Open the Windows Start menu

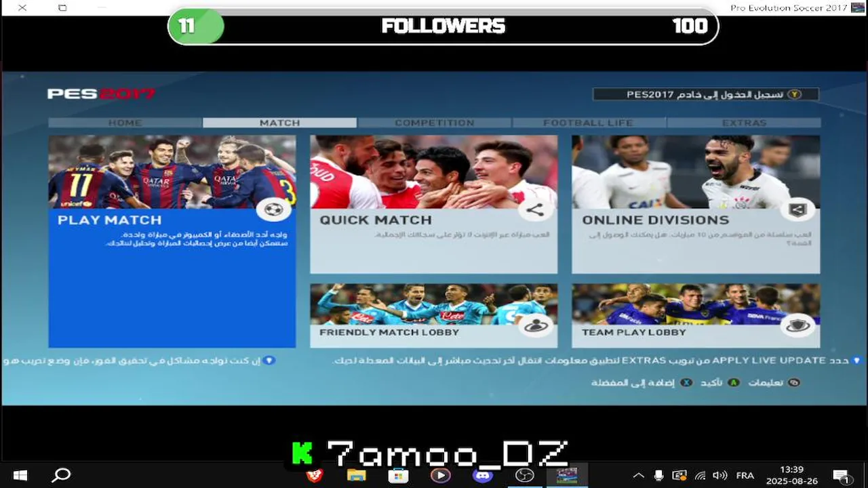tap(20, 475)
